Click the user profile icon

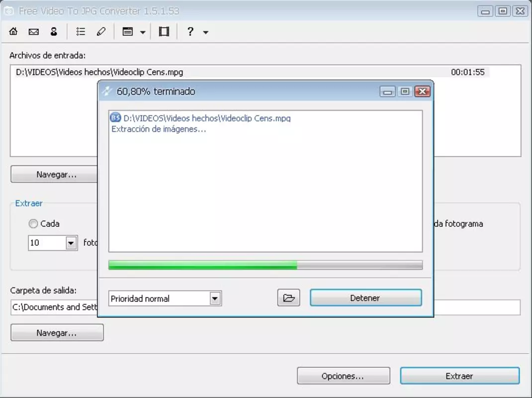(x=54, y=31)
